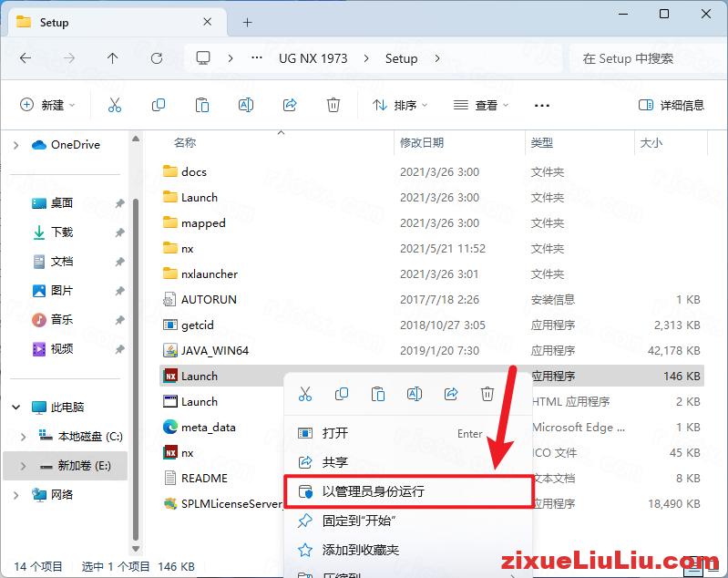Expand the 本地磁盘 (C:) node
This screenshot has width=728, height=578.
23,437
